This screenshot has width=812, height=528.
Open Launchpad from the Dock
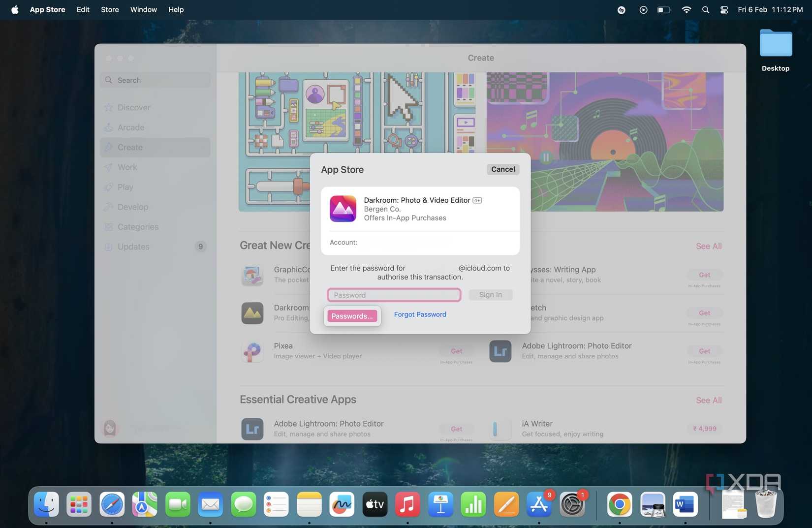click(79, 504)
